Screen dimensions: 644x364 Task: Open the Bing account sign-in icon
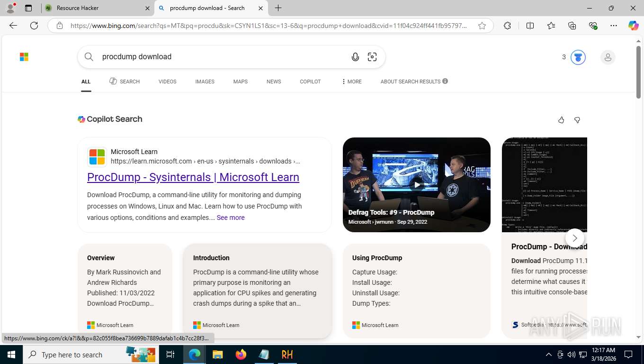(608, 57)
